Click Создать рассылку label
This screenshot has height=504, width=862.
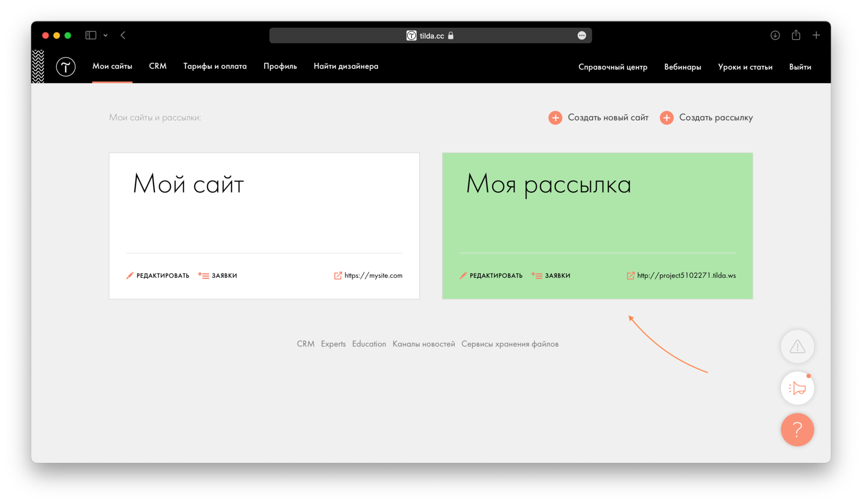[x=716, y=118]
